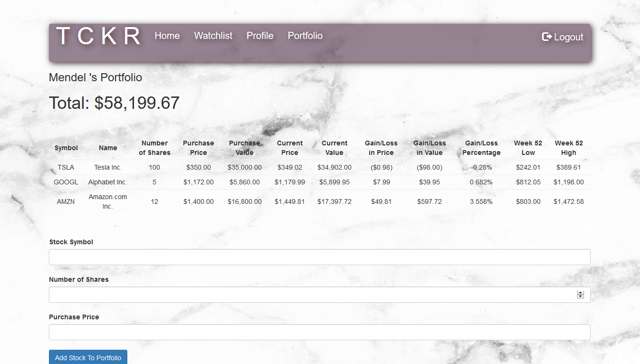640x364 pixels.
Task: Click into the Number of Shares field
Action: click(x=320, y=295)
